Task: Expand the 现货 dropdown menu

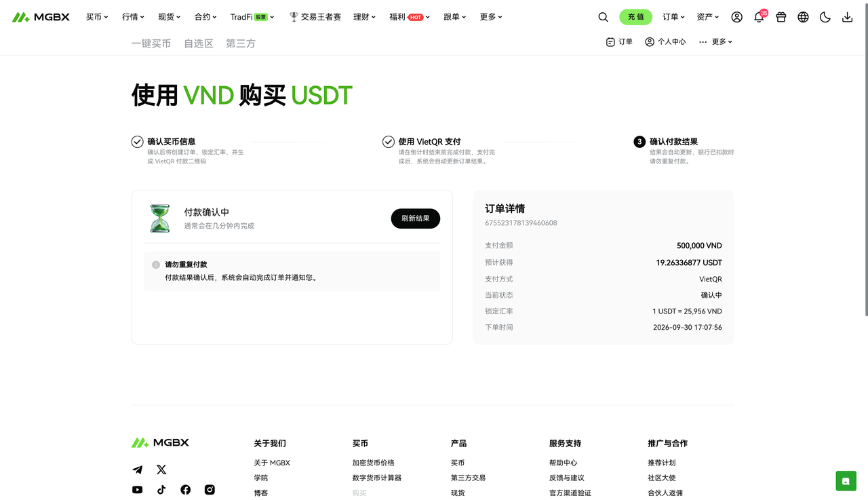Action: [x=170, y=17]
